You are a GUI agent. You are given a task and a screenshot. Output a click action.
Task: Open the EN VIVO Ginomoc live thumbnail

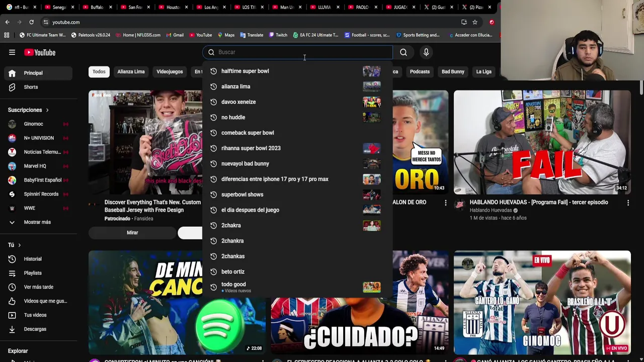(x=542, y=303)
